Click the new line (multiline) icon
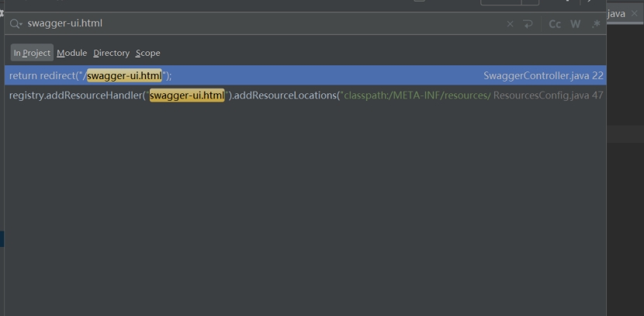The height and width of the screenshot is (316, 644). click(x=528, y=24)
